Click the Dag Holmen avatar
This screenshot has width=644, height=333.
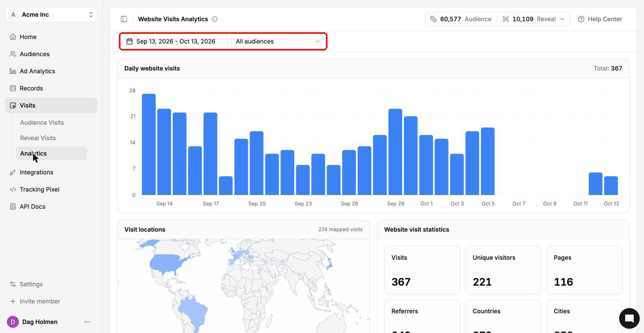13,322
